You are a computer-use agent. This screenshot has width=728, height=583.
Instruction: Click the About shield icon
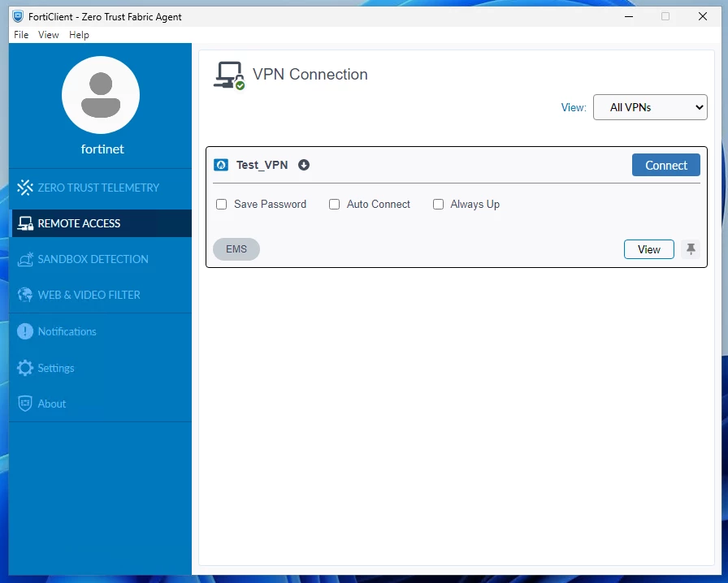(25, 404)
